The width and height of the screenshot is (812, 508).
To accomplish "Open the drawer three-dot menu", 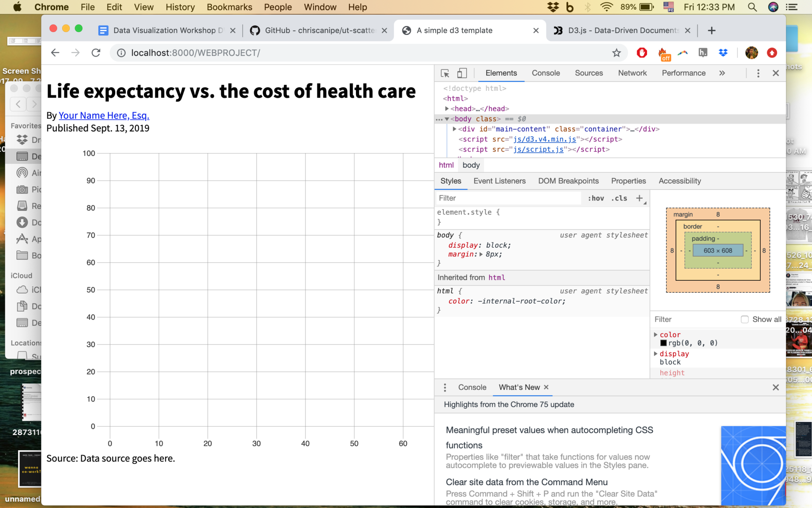I will click(x=445, y=388).
